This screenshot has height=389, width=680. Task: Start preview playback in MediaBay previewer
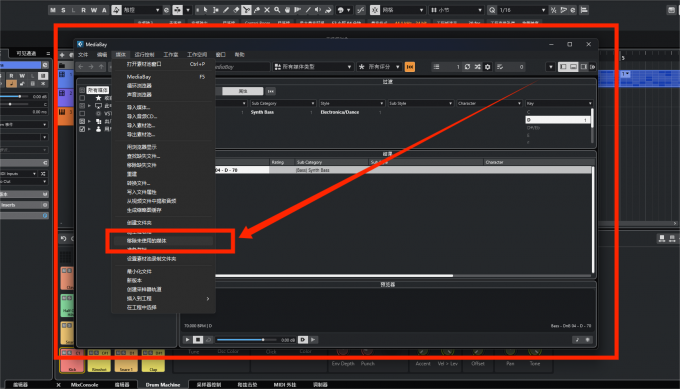click(187, 340)
